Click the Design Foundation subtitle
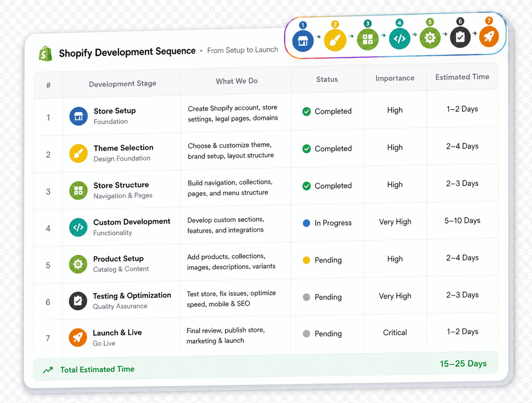Viewport: 532px width, 403px height. [122, 158]
